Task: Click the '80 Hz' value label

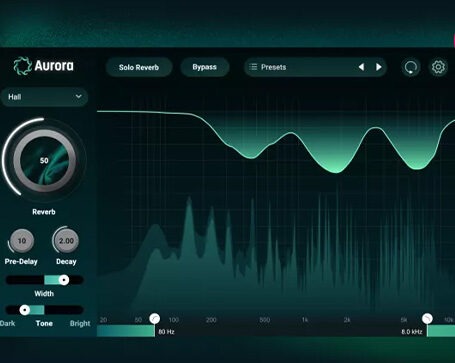Action: pyautogui.click(x=166, y=332)
